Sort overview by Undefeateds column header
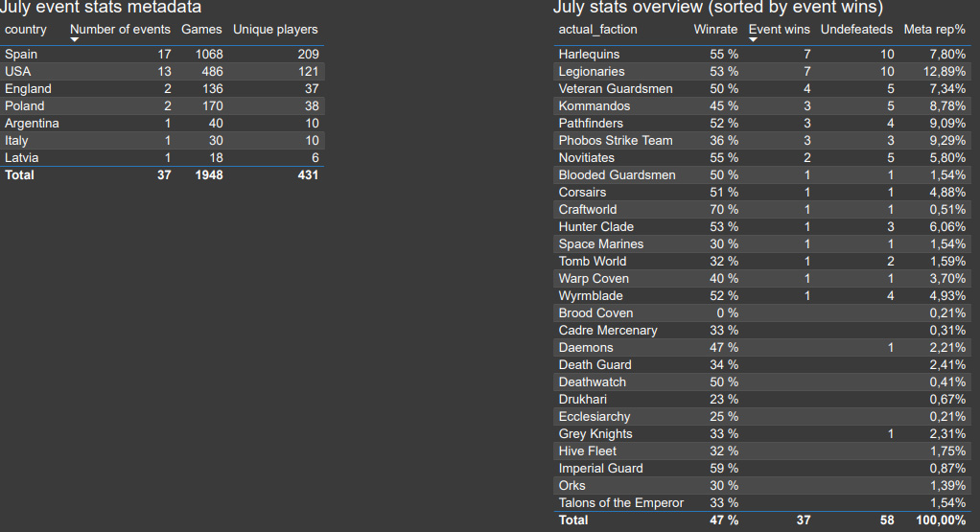The height and width of the screenshot is (532, 980). tap(857, 30)
